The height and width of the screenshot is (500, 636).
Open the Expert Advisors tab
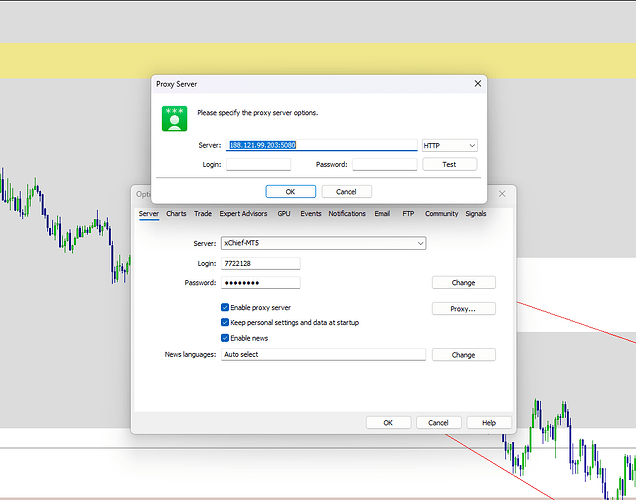click(x=243, y=214)
